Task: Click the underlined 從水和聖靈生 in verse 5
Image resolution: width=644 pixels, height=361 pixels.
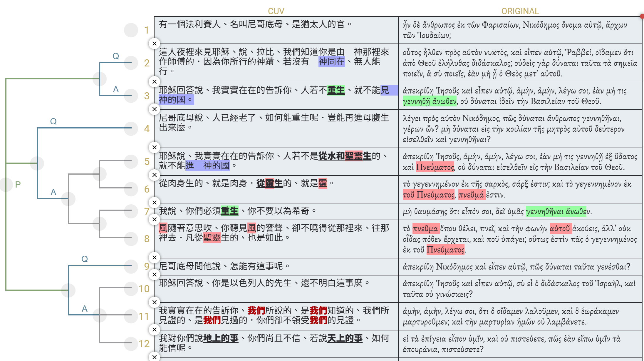Action: [x=345, y=156]
